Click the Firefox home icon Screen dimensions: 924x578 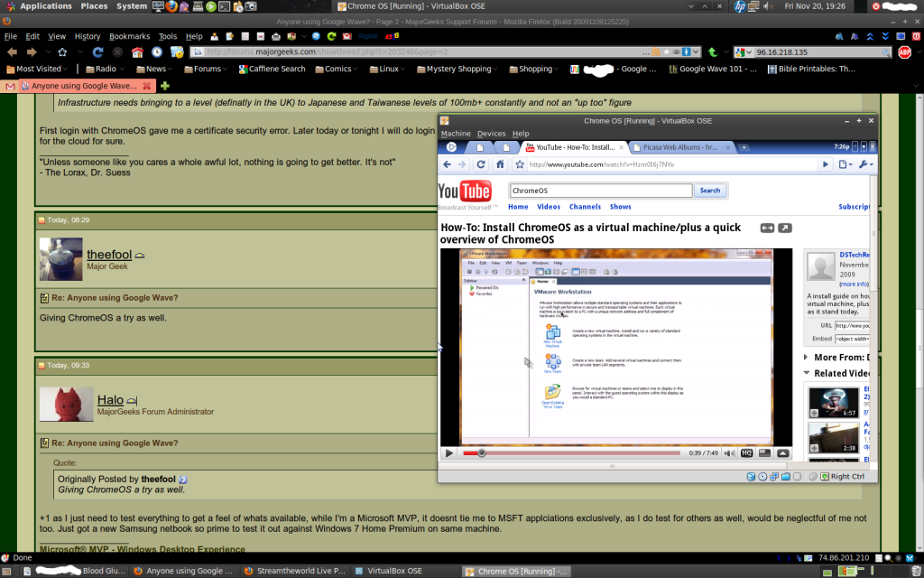[x=138, y=52]
